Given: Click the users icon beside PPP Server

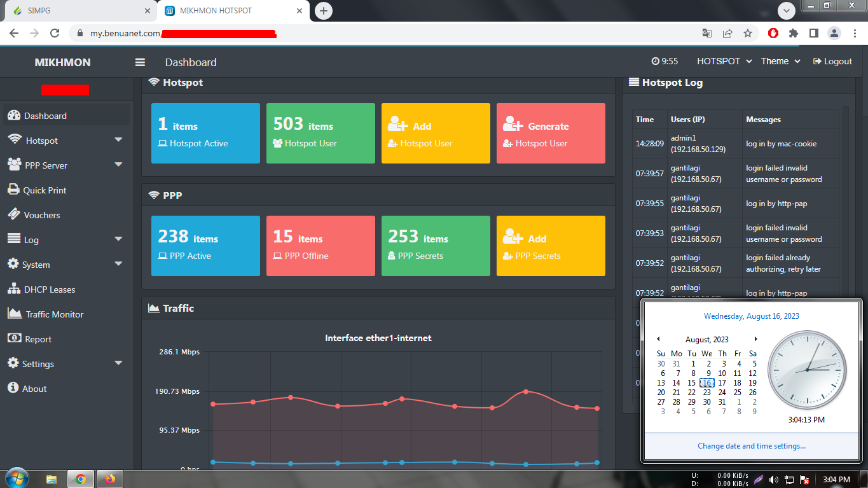Looking at the screenshot, I should (14, 165).
